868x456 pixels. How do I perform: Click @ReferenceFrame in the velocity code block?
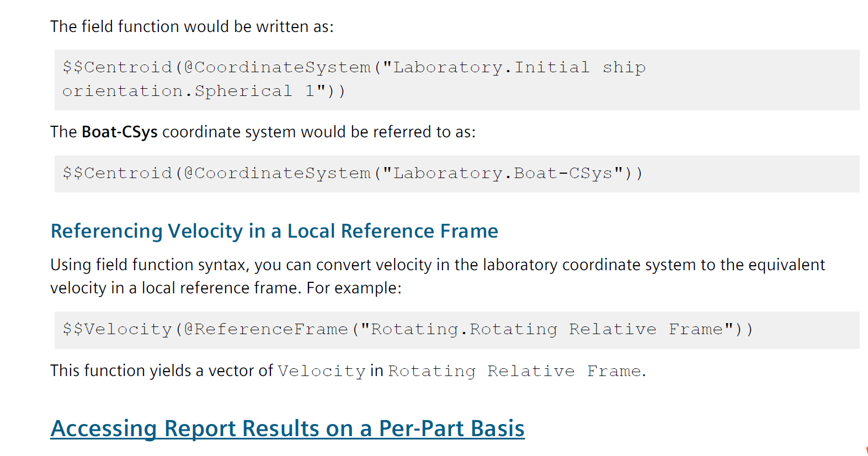[266, 329]
